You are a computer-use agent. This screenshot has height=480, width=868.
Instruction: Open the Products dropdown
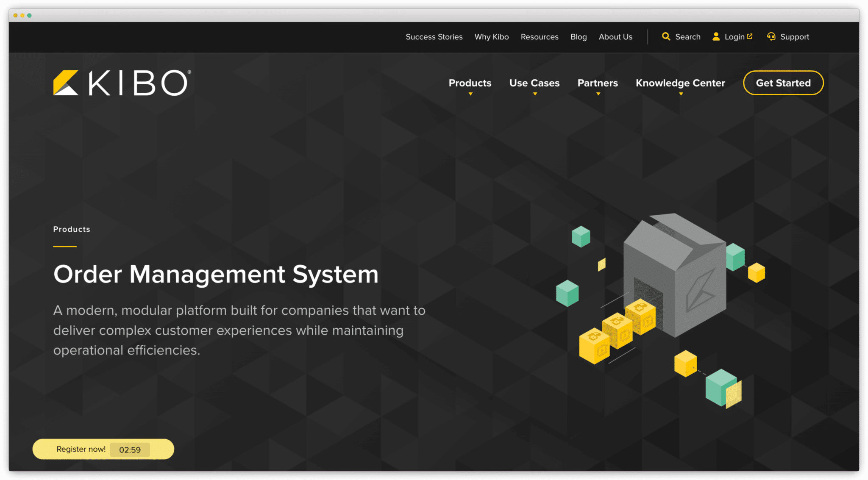coord(470,83)
